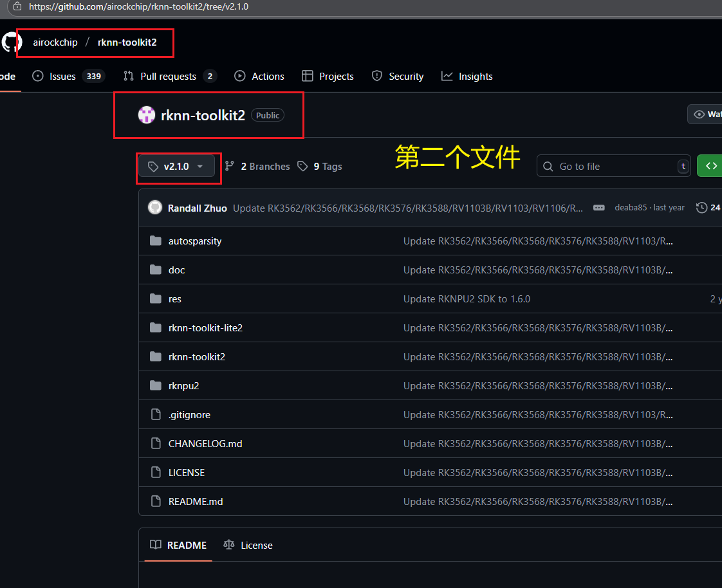The width and height of the screenshot is (722, 588).
Task: Open the README.md file
Action: click(x=196, y=502)
